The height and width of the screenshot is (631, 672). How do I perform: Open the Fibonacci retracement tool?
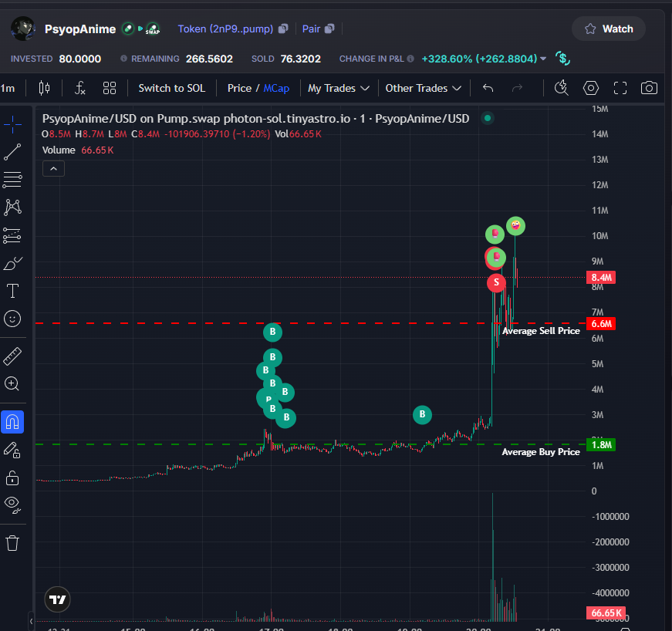click(x=12, y=180)
